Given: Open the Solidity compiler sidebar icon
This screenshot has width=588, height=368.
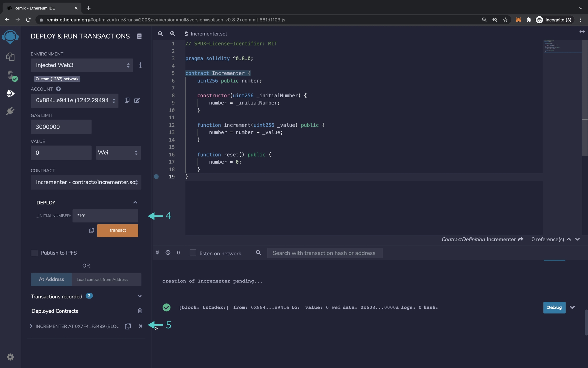Looking at the screenshot, I should point(11,75).
